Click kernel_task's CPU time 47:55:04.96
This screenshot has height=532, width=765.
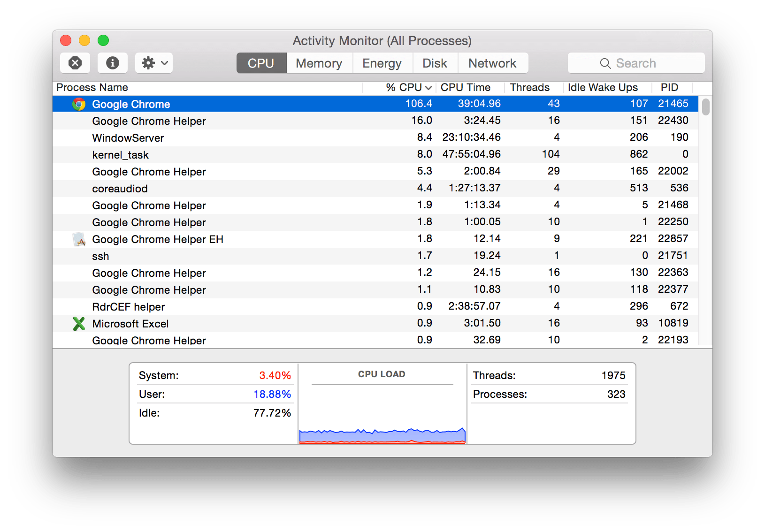(471, 154)
